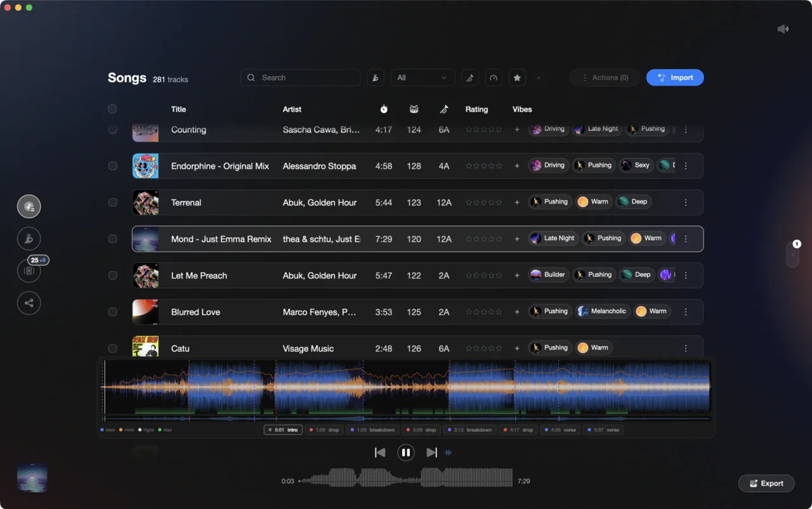Clear filters with the small x icon
The width and height of the screenshot is (812, 509).
click(x=539, y=78)
